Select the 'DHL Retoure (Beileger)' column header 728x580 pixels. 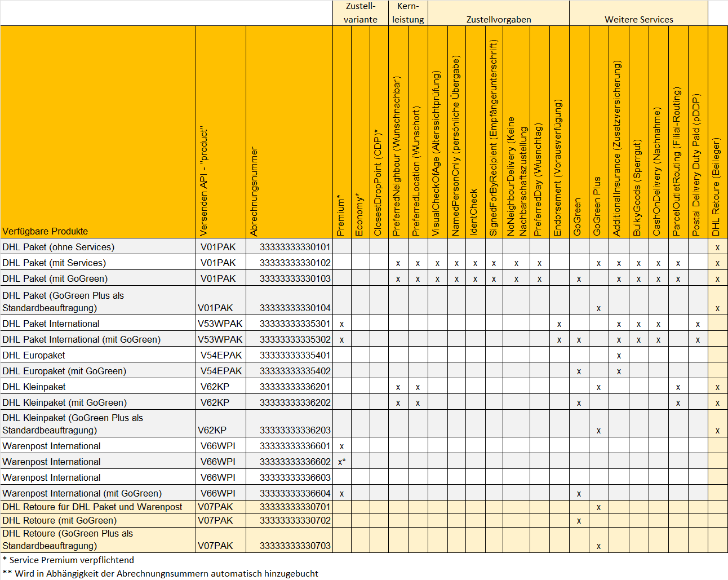pos(717,132)
